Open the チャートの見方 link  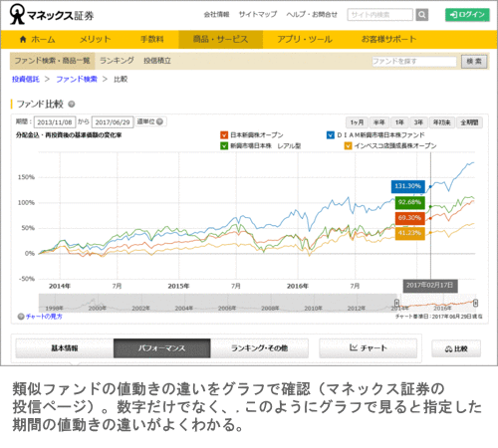tap(44, 317)
